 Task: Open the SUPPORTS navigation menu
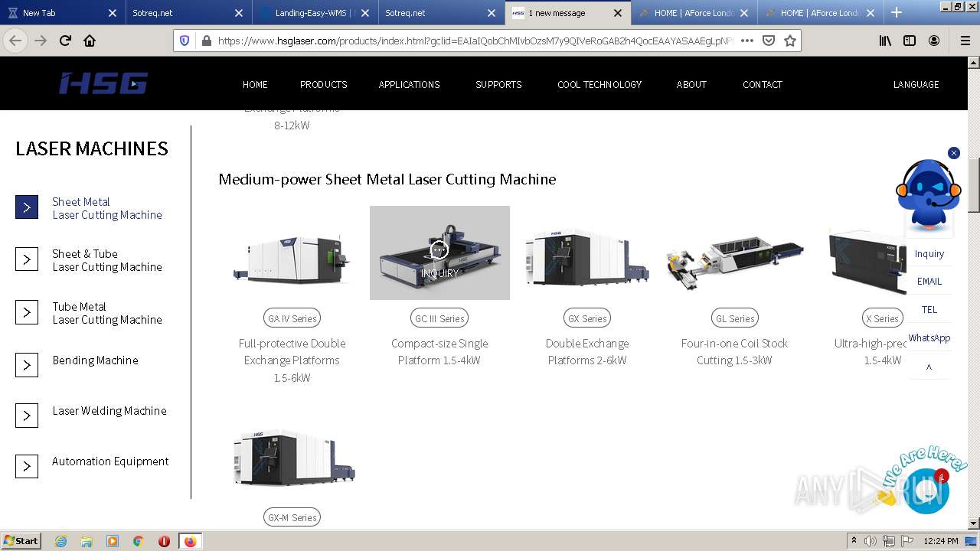point(498,84)
